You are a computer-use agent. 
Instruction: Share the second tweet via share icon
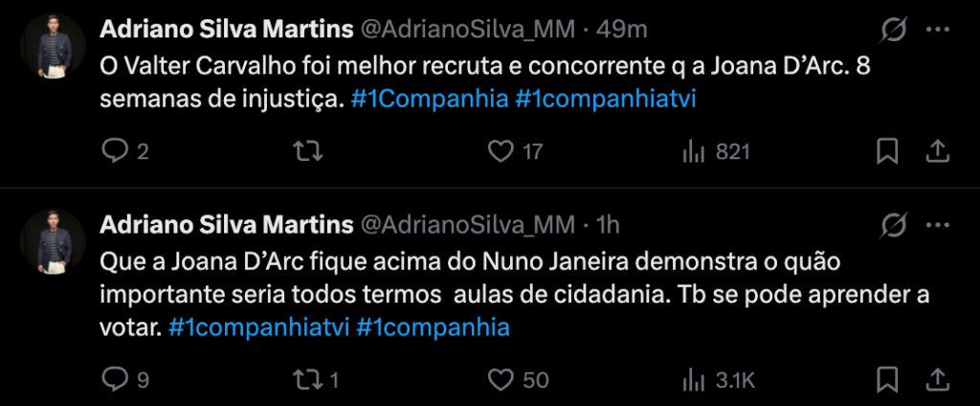point(938,380)
